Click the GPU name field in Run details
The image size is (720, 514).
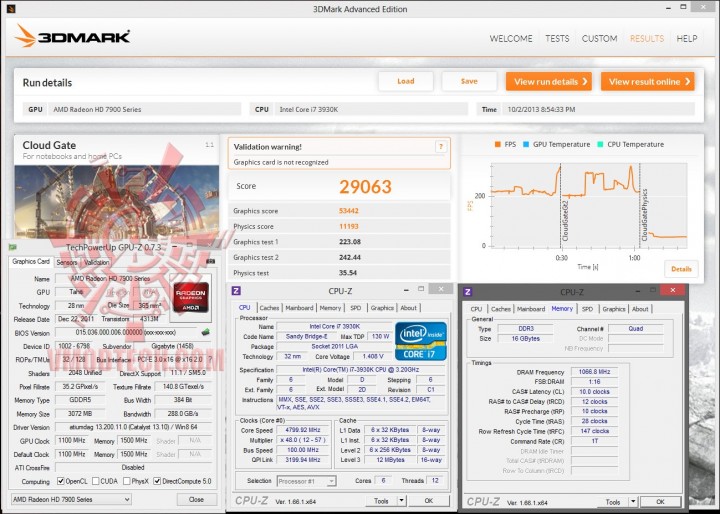[x=144, y=109]
